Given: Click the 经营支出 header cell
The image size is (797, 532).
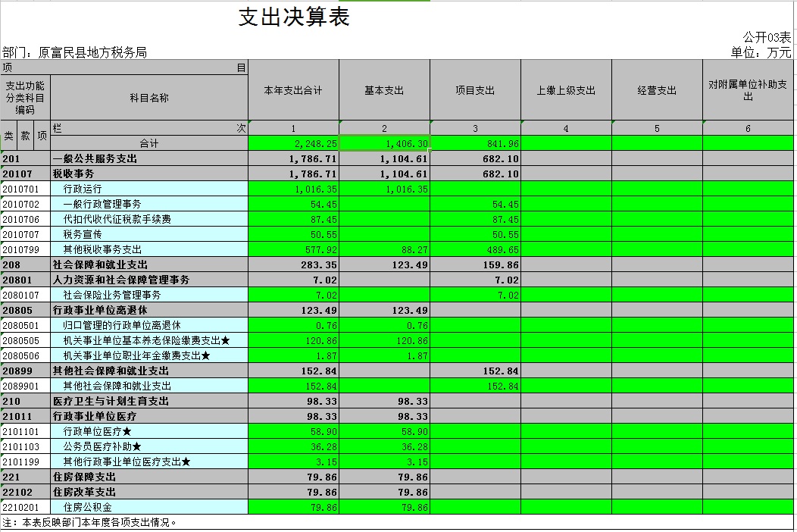Looking at the screenshot, I should pyautogui.click(x=657, y=90).
